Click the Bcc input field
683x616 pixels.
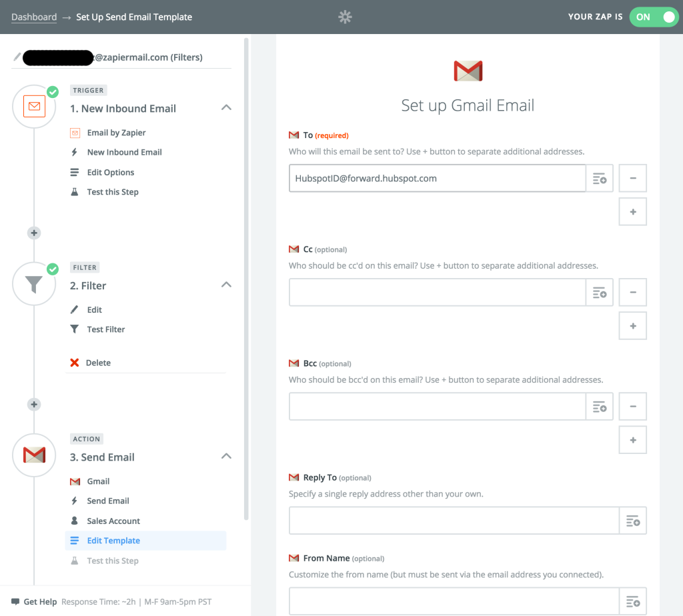click(438, 406)
